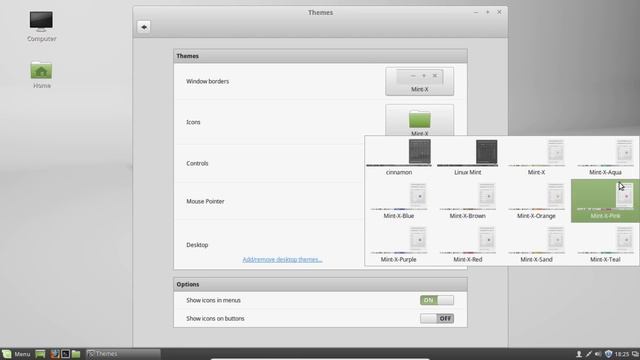
Task: Open the Home folder desktop icon
Action: pos(41,75)
